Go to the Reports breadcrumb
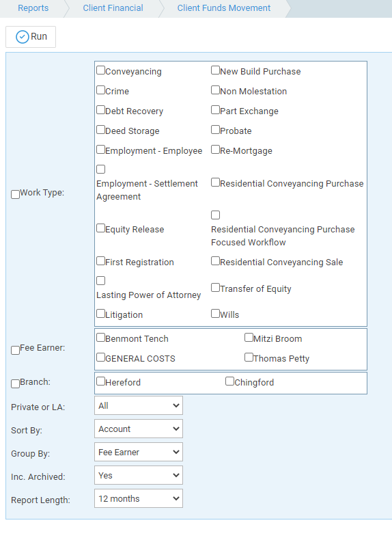Screen dimensions: 392x553 tap(33, 8)
